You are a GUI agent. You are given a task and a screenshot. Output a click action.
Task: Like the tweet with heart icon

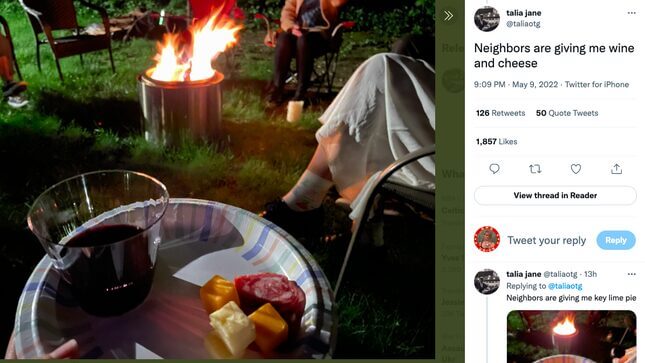tap(575, 169)
